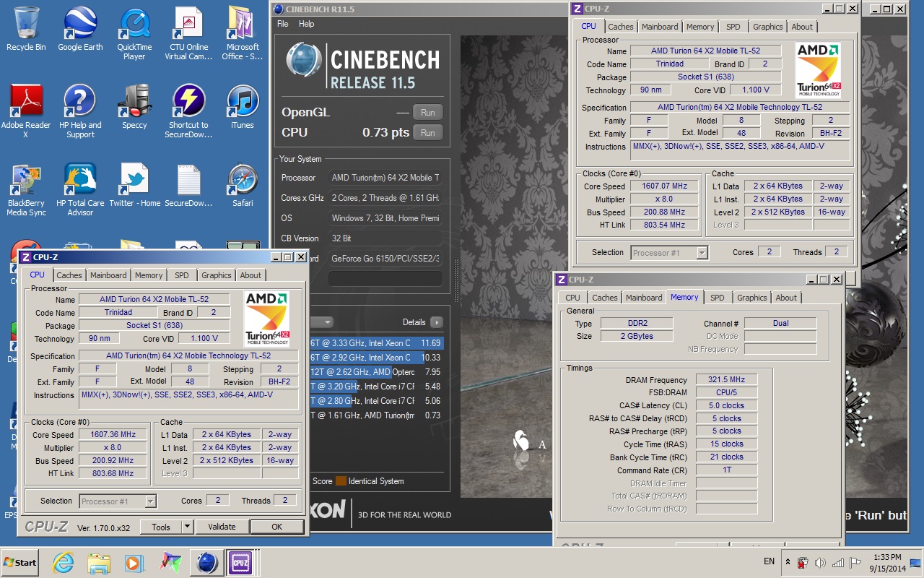This screenshot has width=924, height=578.
Task: Click the Validate button in CPU-Z
Action: coord(222,527)
